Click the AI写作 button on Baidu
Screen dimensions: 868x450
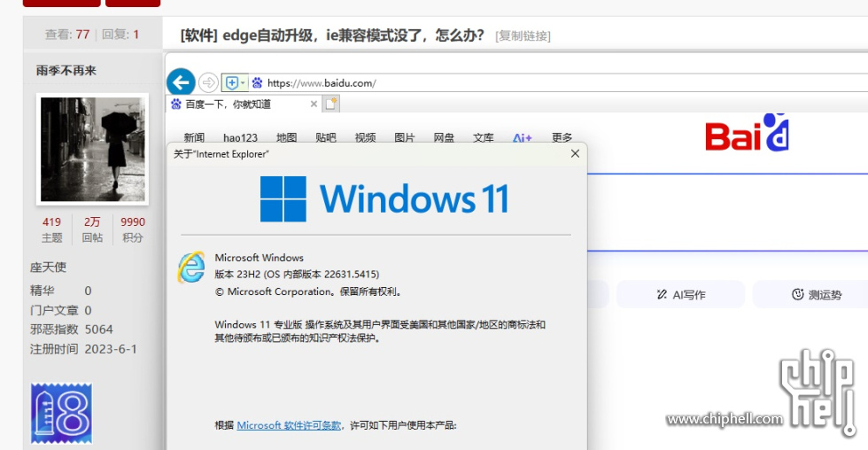pyautogui.click(x=681, y=294)
